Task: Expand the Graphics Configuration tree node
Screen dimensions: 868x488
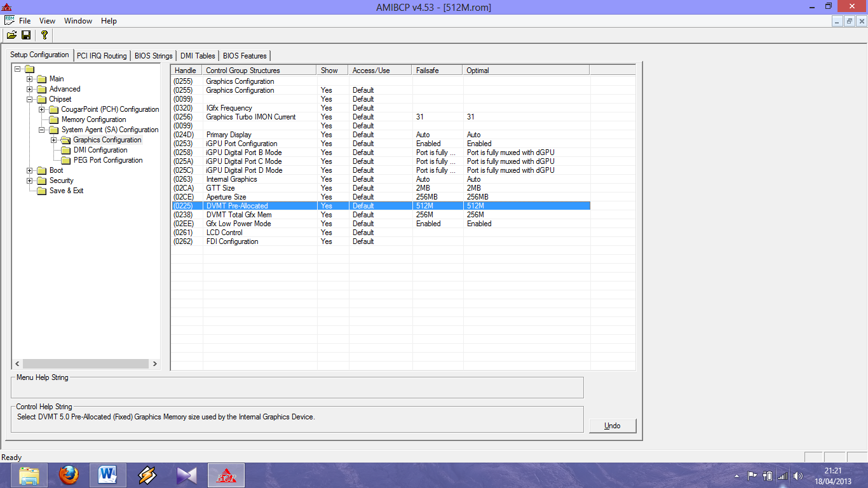Action: (53, 140)
